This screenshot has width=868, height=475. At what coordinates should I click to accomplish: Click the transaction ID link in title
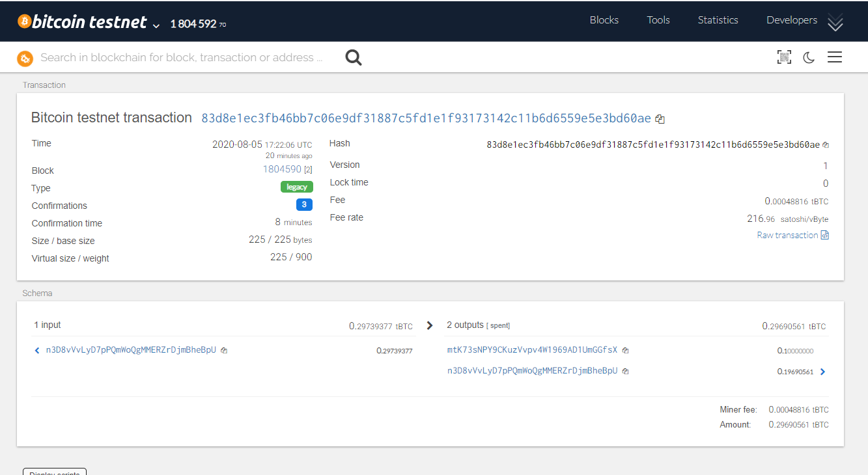[x=426, y=118]
